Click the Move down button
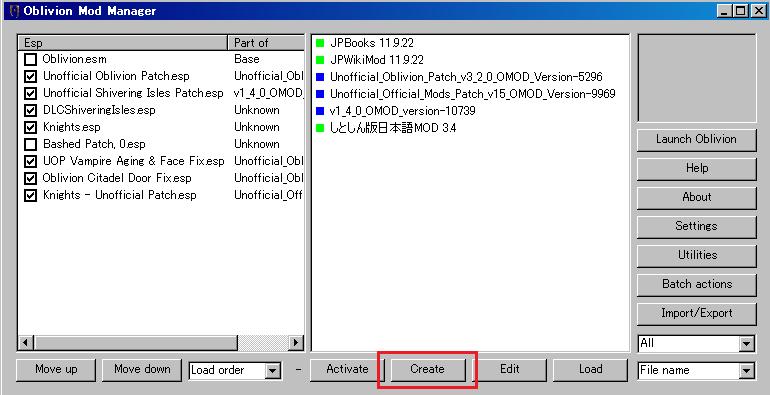 [142, 370]
